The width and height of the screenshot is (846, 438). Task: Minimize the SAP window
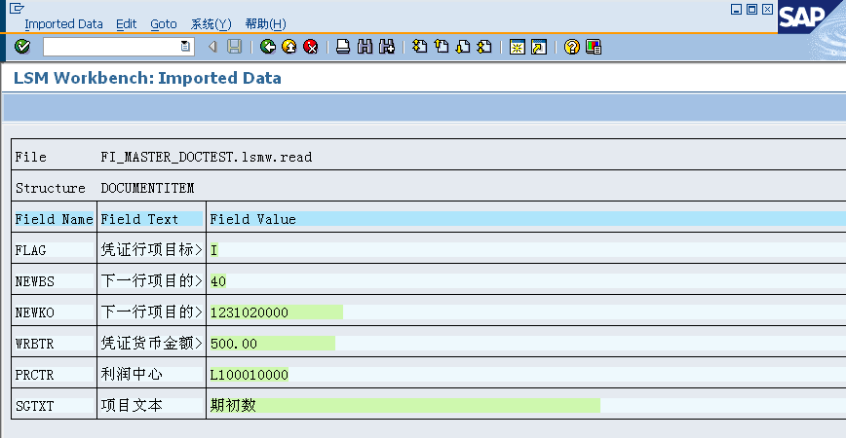click(736, 9)
